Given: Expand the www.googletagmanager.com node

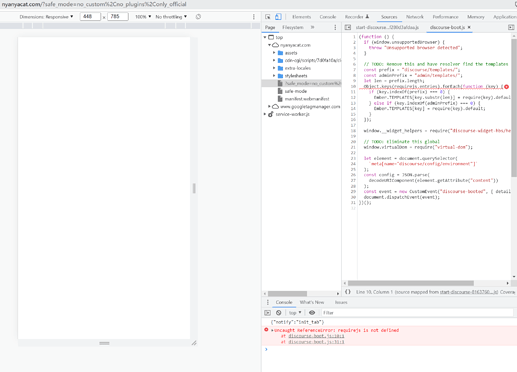Looking at the screenshot, I should pos(269,106).
